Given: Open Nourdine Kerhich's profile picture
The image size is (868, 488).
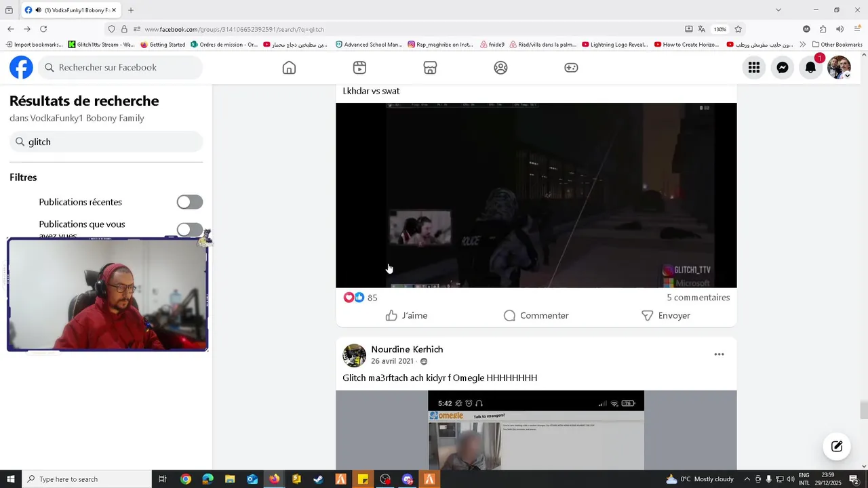Looking at the screenshot, I should (x=354, y=355).
